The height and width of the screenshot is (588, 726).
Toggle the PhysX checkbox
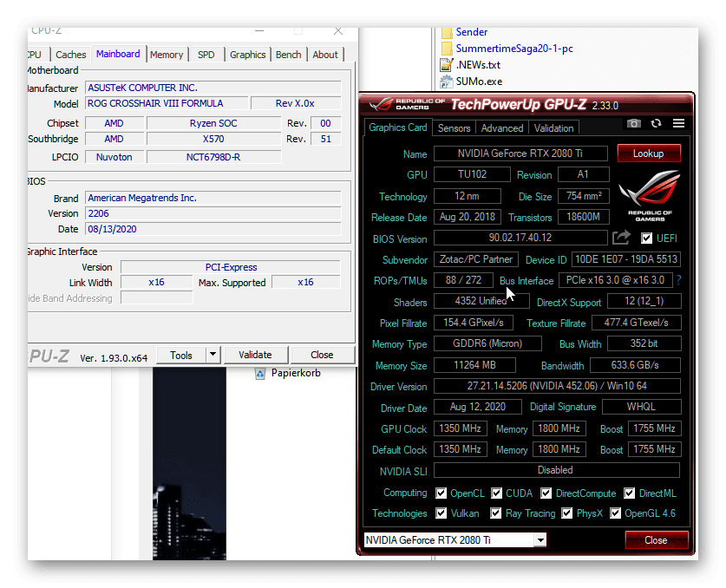(x=566, y=513)
